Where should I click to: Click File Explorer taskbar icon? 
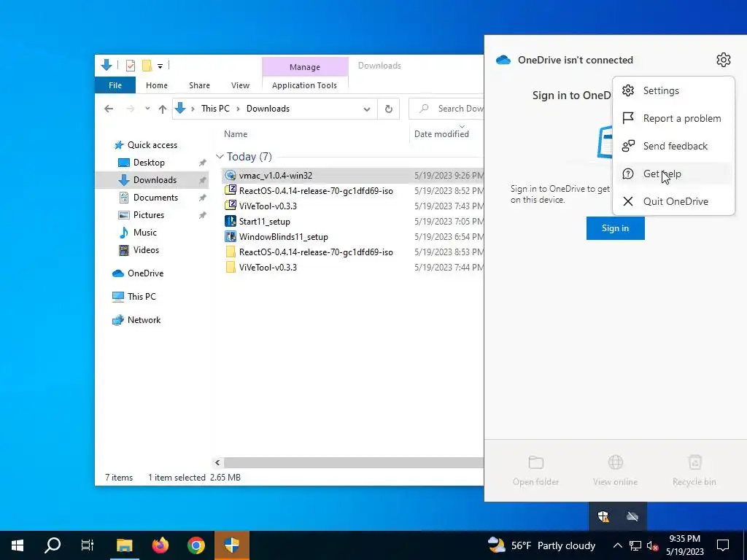click(x=124, y=545)
